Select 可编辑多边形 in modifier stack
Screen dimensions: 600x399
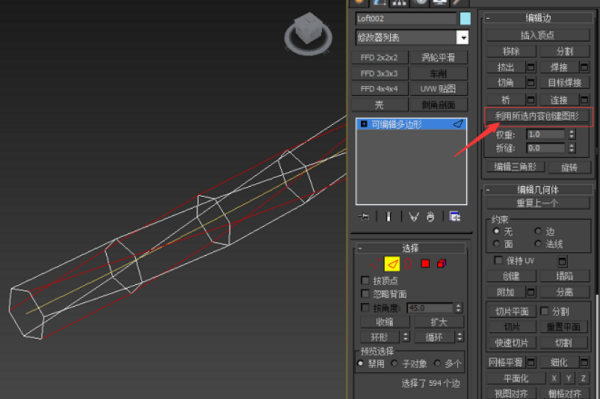coord(411,124)
